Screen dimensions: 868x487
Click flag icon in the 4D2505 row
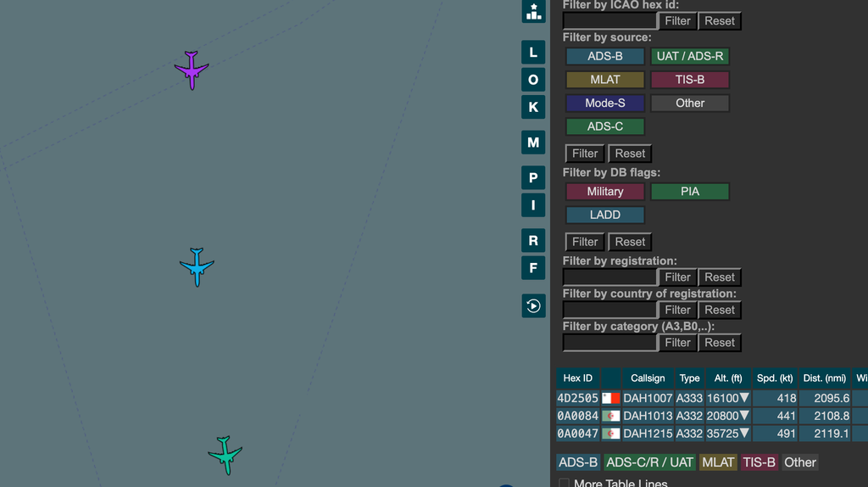pyautogui.click(x=610, y=399)
